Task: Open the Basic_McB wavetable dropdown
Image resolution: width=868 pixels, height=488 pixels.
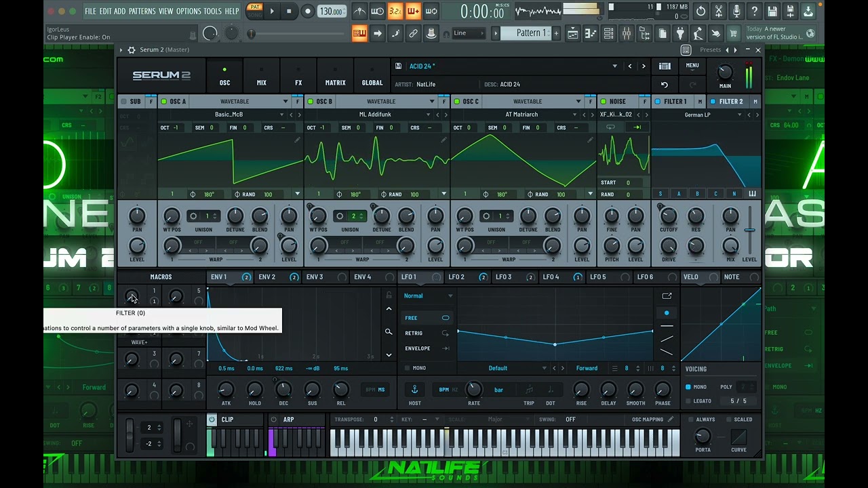Action: [281, 115]
